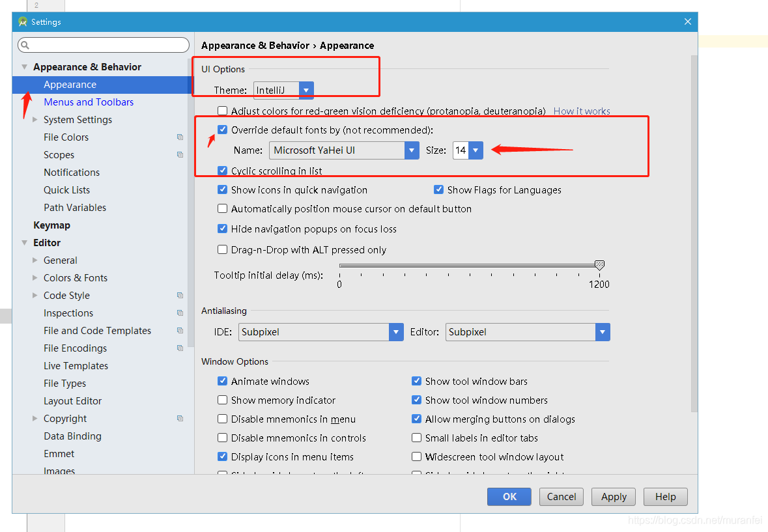Open File Types settings page
This screenshot has height=532, width=768.
point(64,384)
